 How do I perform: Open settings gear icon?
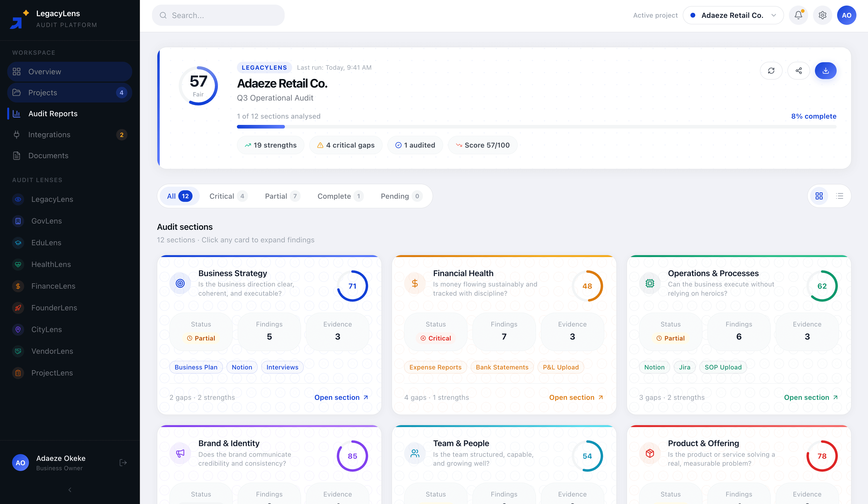coord(823,15)
